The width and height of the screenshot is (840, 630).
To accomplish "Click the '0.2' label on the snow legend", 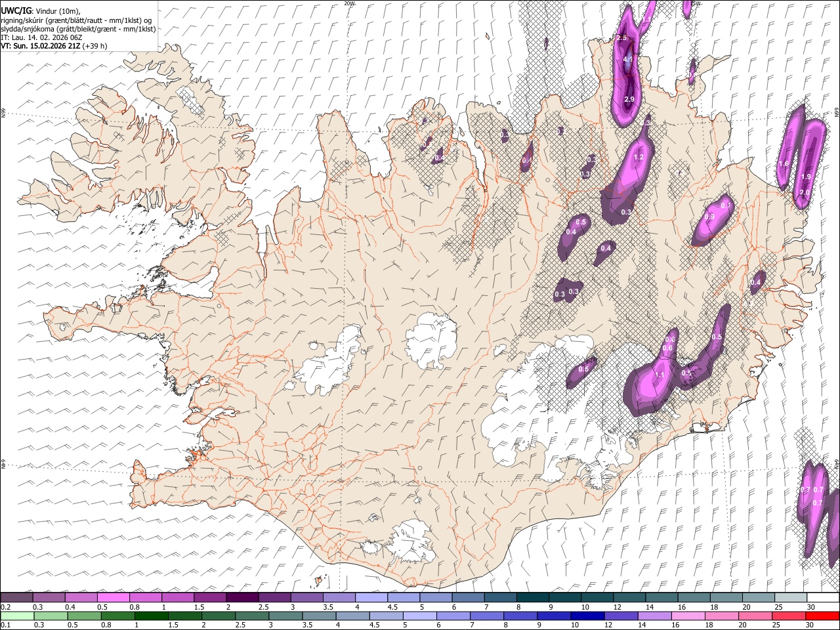I will 5,607.
